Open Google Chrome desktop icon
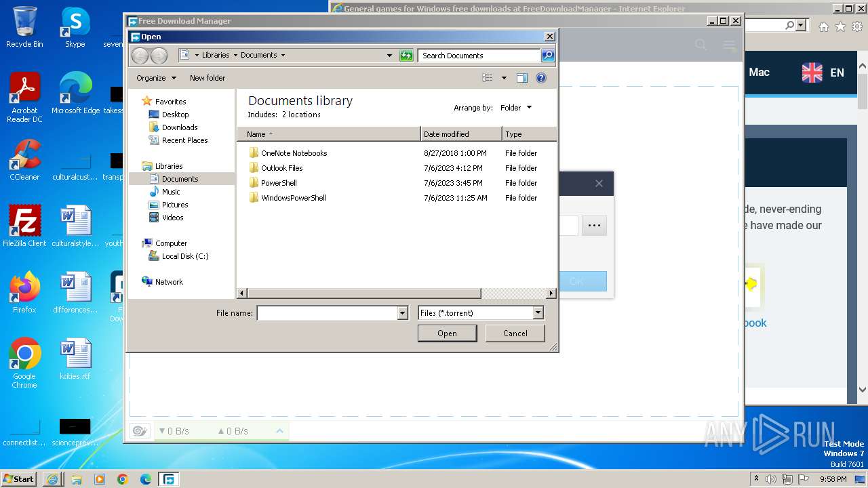 [24, 363]
